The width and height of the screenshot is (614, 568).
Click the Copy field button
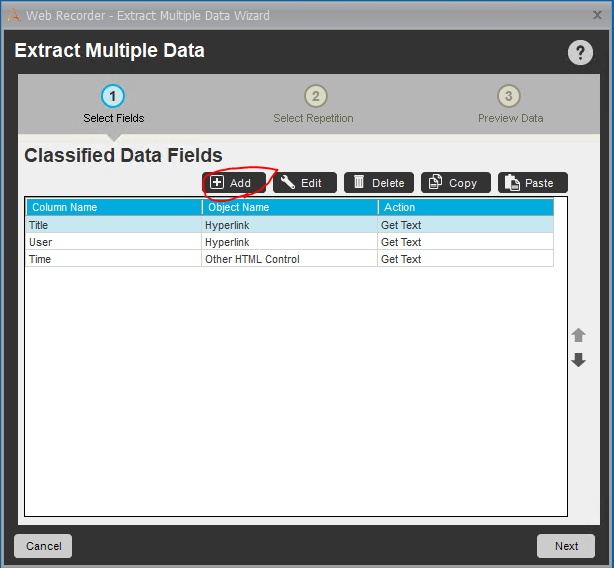455,183
